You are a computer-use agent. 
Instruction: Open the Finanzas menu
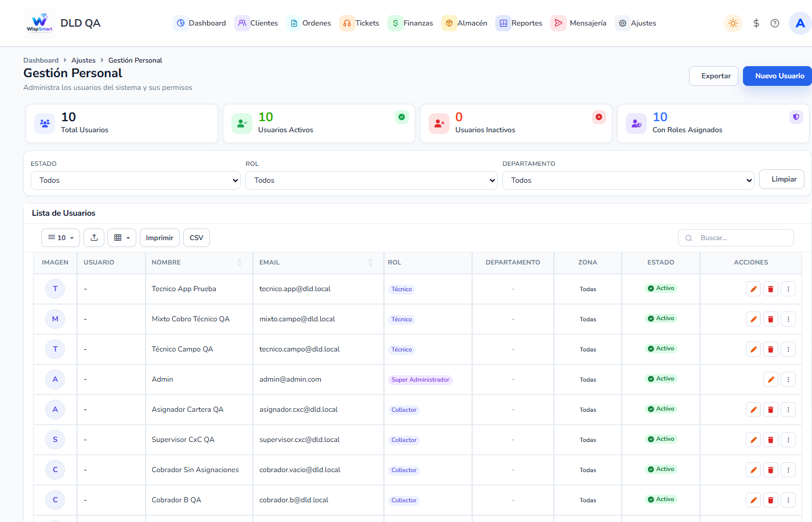pos(411,23)
